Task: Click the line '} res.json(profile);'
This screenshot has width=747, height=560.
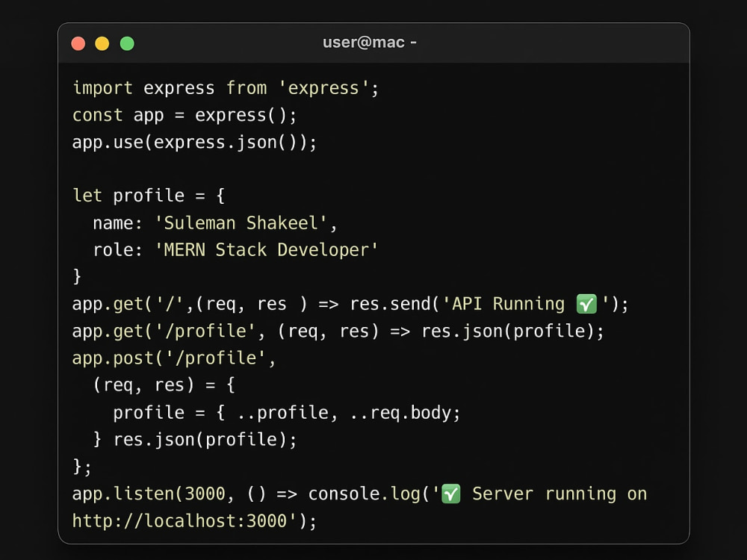Action: (195, 440)
